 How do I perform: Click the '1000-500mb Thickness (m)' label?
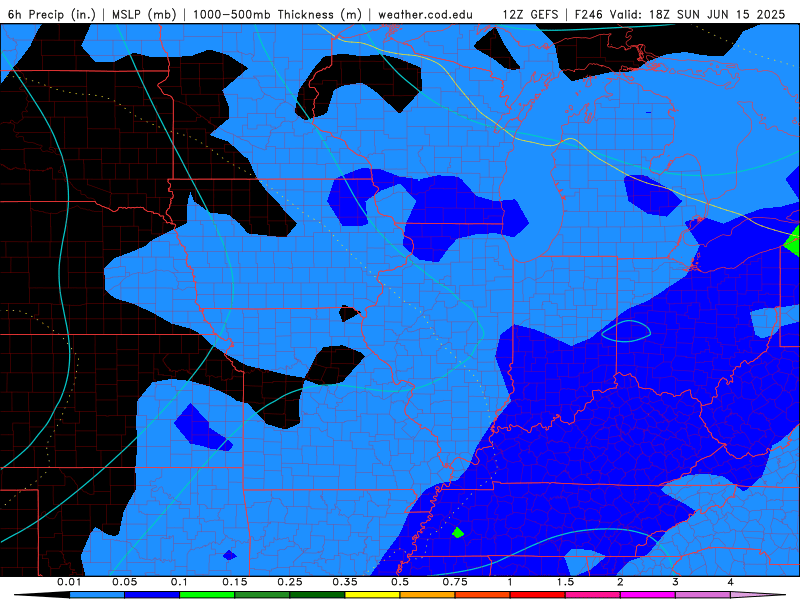coord(277,14)
